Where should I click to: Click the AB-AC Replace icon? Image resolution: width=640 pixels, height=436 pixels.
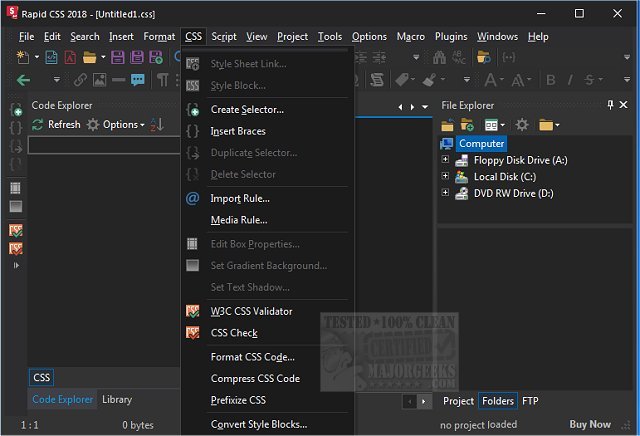[458, 58]
